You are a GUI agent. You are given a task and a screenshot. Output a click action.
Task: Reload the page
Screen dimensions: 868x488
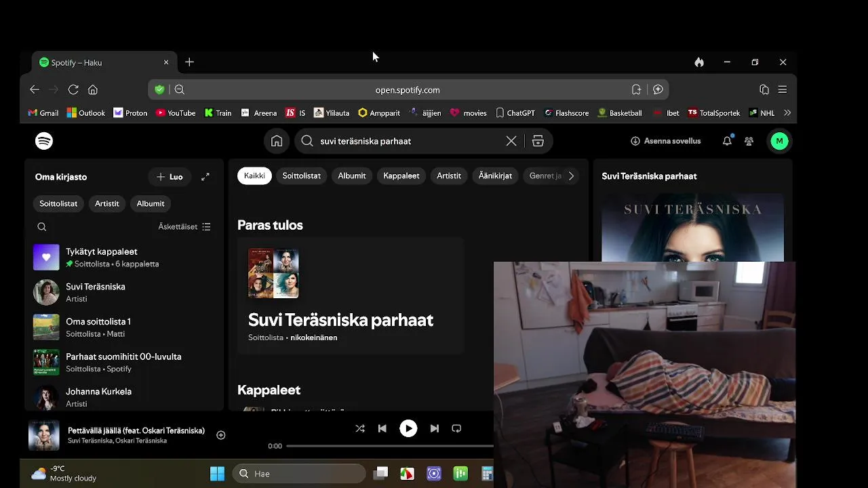pyautogui.click(x=73, y=89)
